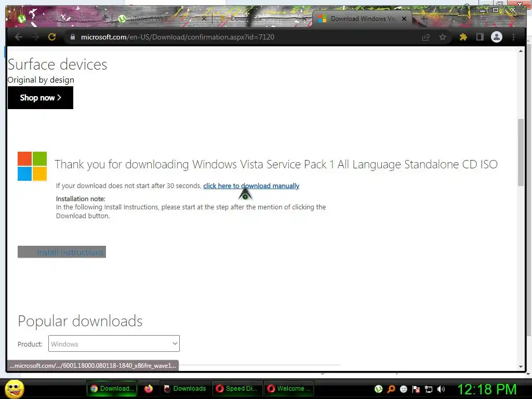532x399 pixels.
Task: Open the Chrome extensions puzzle icon
Action: [x=463, y=37]
